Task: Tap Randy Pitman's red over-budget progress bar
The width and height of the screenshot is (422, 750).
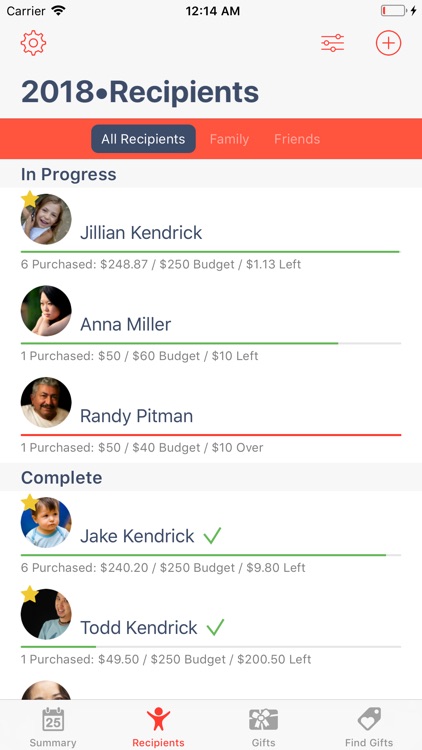Action: point(211,435)
